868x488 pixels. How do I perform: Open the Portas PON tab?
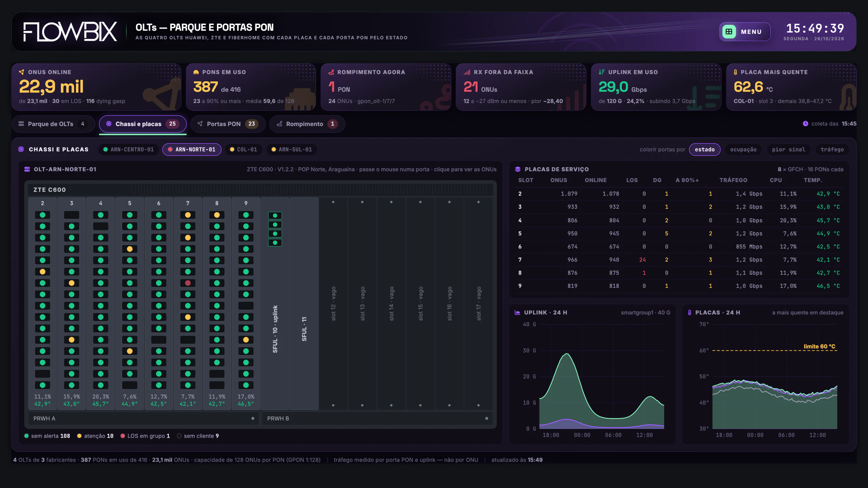[x=229, y=124]
